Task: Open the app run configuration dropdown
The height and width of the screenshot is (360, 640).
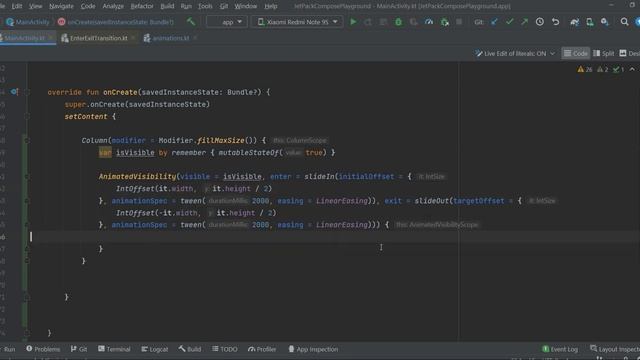Action: [227, 22]
